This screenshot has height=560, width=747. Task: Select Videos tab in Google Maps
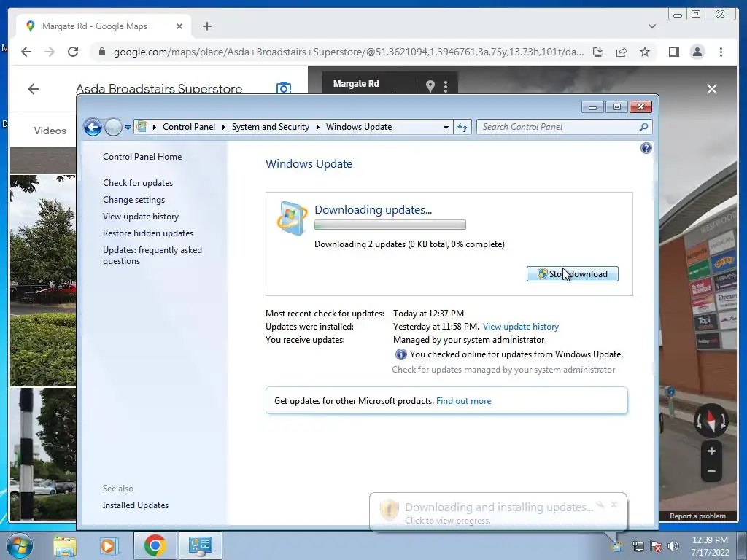[x=50, y=131]
